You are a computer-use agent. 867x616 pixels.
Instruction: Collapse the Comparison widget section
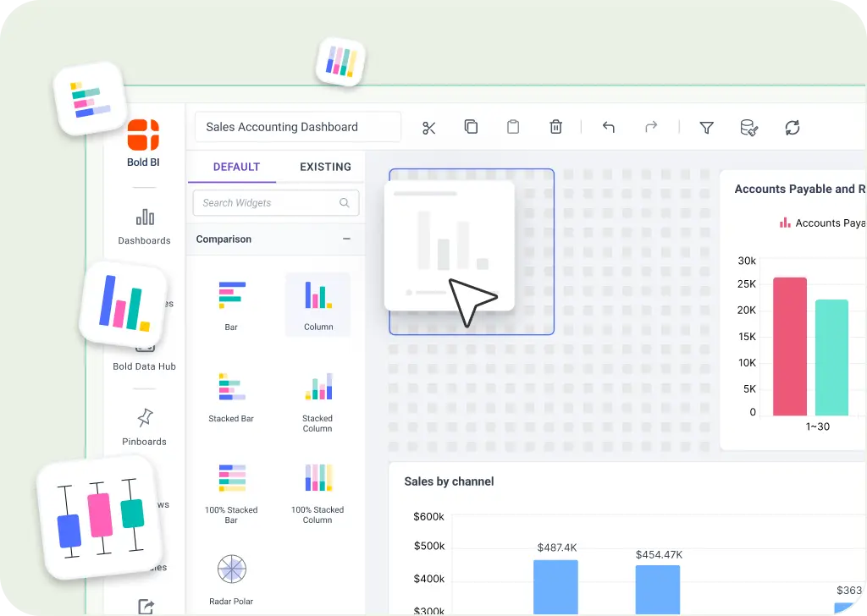click(x=346, y=239)
